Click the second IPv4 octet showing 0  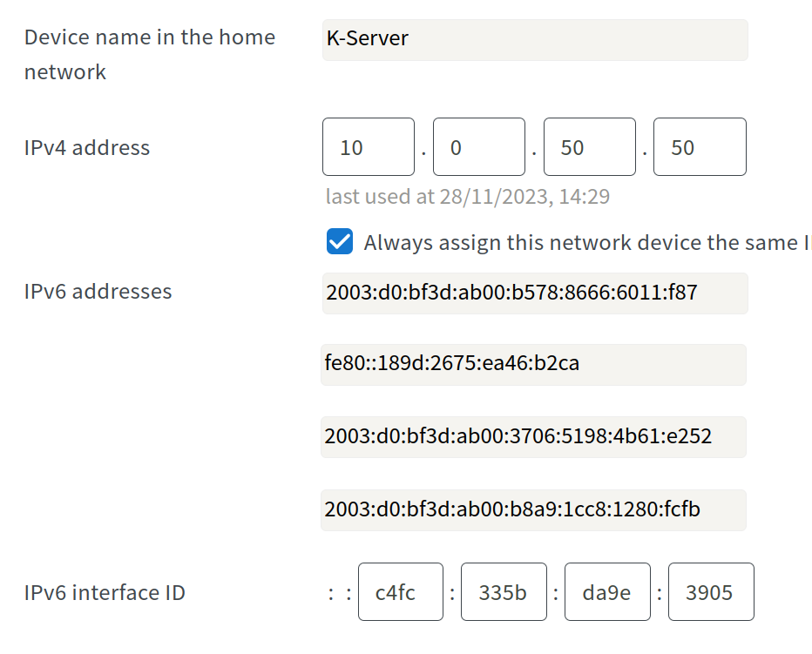[479, 146]
